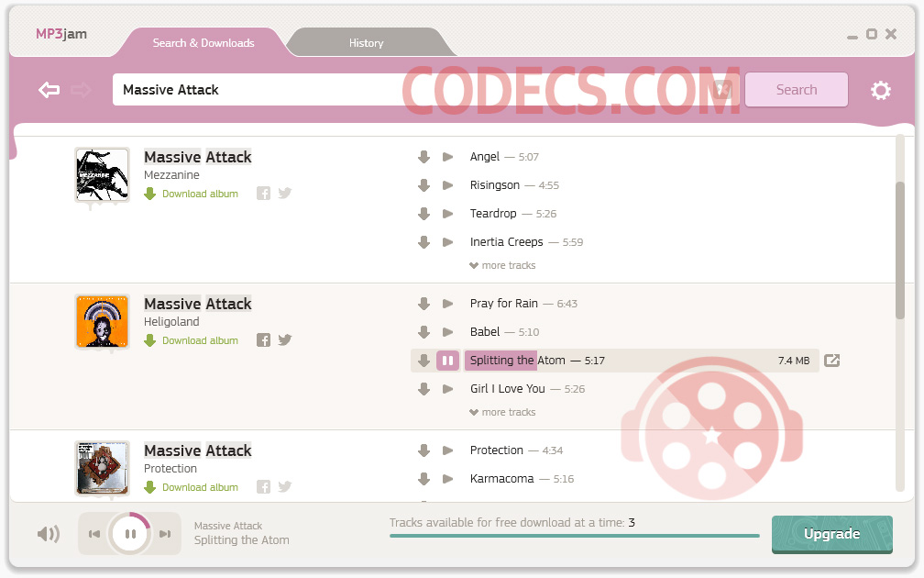Download album Heligoland
Image resolution: width=924 pixels, height=578 pixels.
(192, 340)
